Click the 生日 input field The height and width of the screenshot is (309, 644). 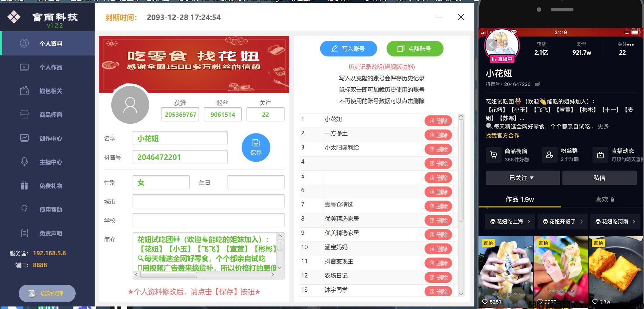coord(256,182)
